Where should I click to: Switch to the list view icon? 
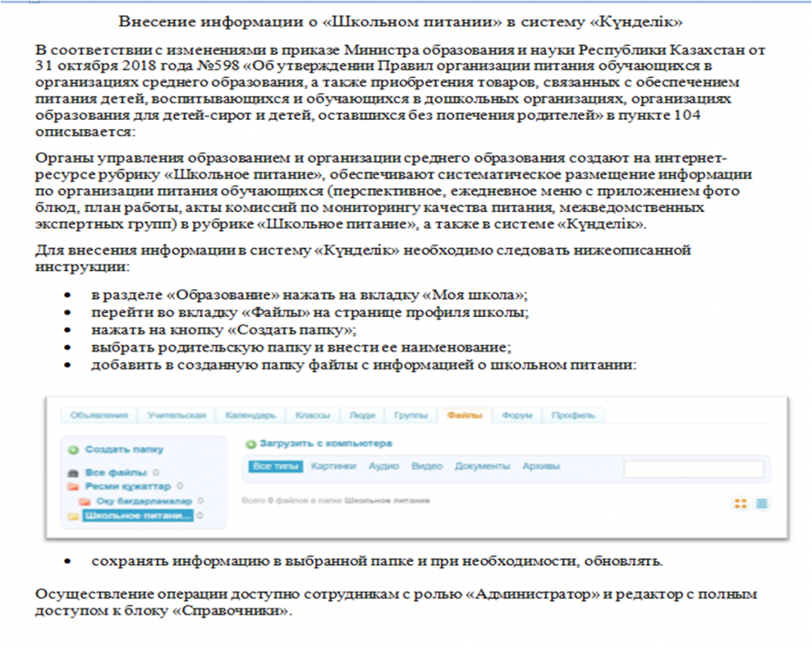pyautogui.click(x=762, y=504)
